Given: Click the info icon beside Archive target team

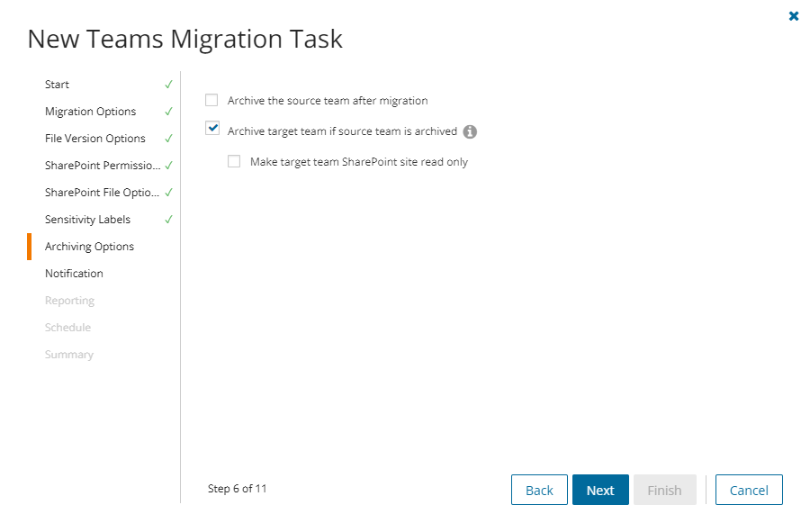Looking at the screenshot, I should pos(470,131).
